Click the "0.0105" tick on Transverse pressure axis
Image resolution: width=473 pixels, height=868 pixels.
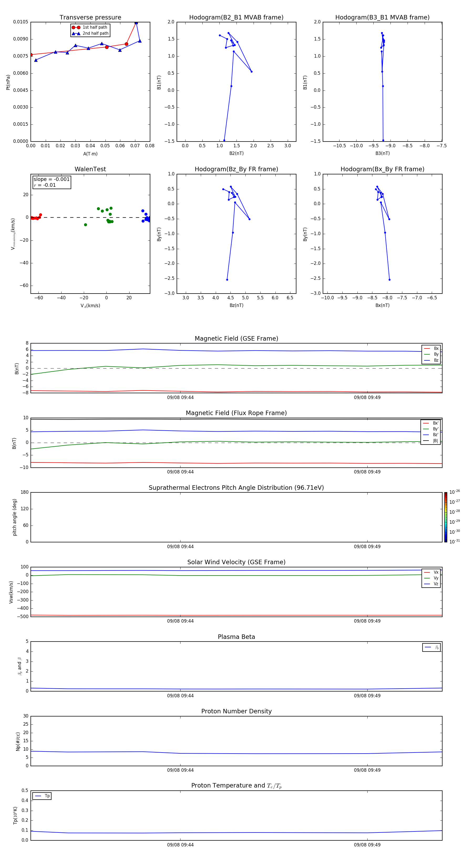[x=20, y=22]
